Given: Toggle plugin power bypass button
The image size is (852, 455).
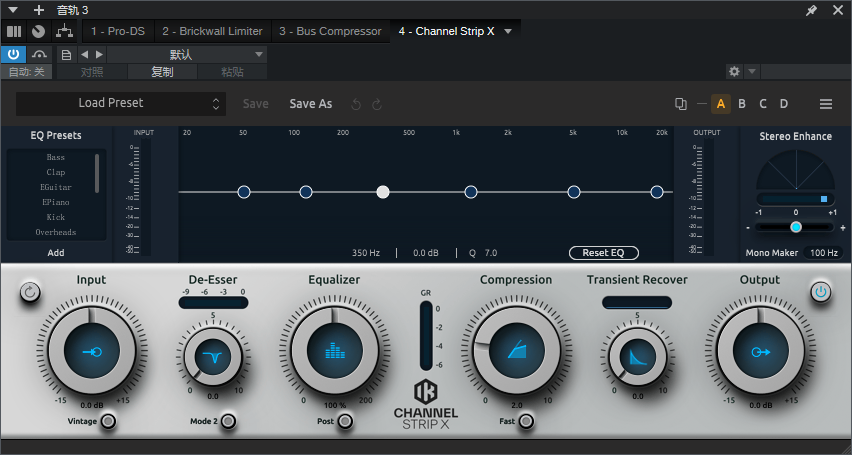Looking at the screenshot, I should click(x=14, y=54).
